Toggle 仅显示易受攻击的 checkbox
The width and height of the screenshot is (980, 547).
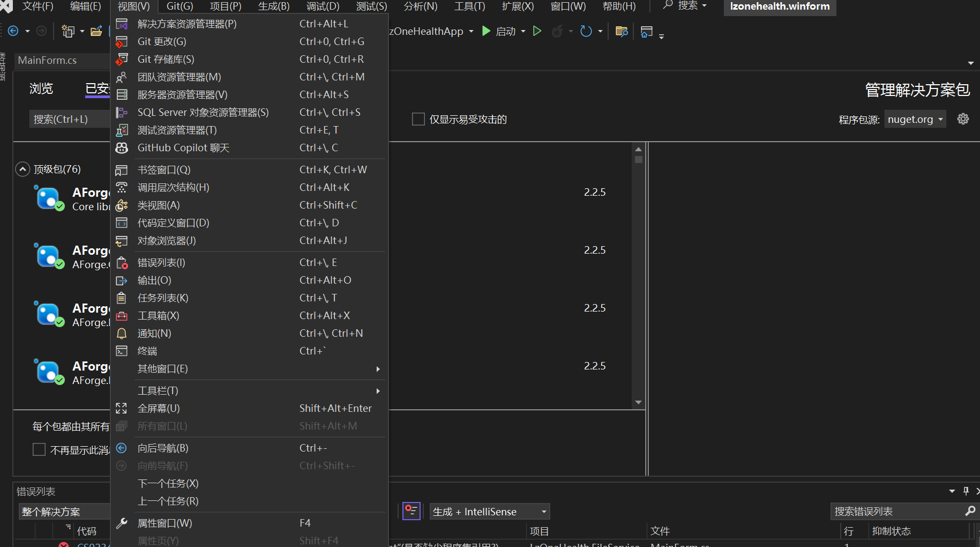point(418,119)
